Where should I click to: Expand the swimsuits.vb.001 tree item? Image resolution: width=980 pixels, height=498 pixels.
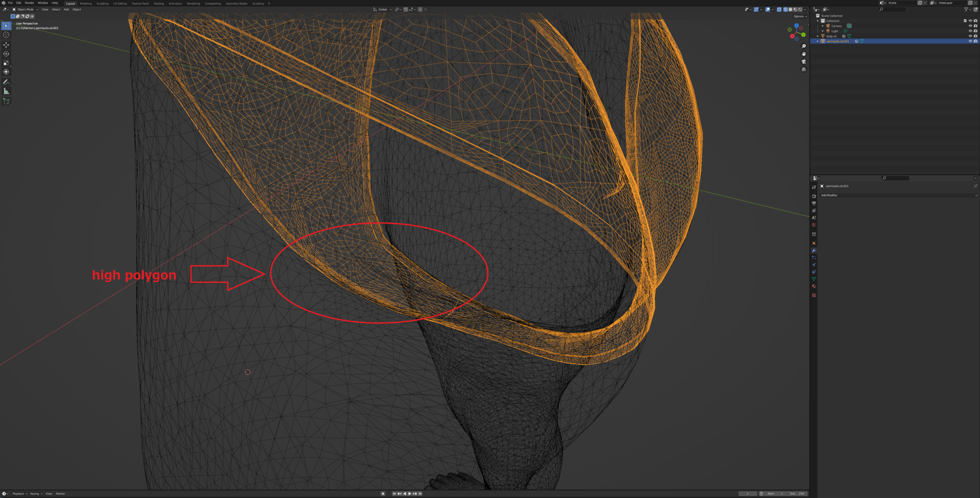pyautogui.click(x=818, y=41)
